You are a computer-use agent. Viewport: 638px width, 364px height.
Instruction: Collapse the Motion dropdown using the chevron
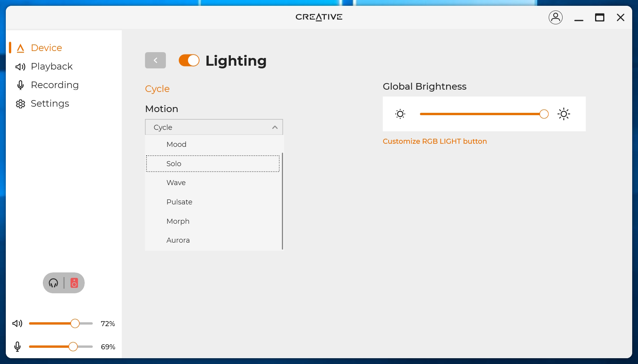pos(275,127)
